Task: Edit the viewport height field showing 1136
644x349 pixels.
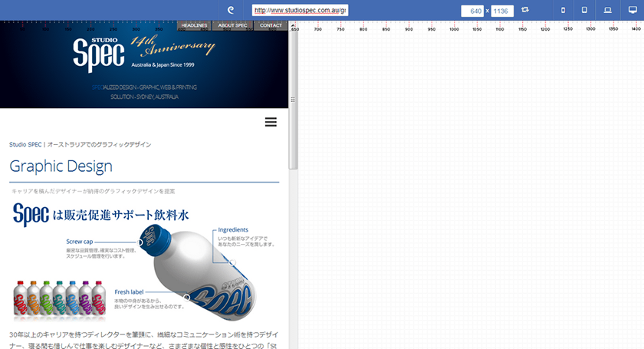Action: [502, 11]
